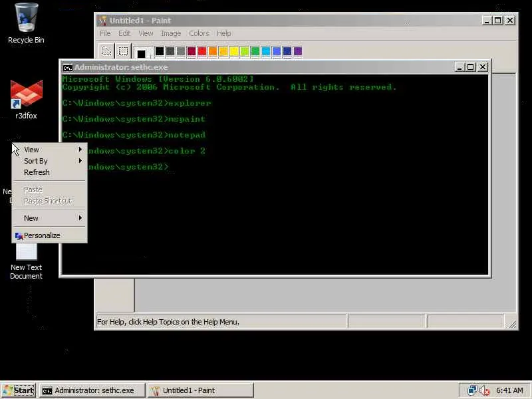532x399 pixels.
Task: Pick the lime green color swatch
Action: (245, 51)
